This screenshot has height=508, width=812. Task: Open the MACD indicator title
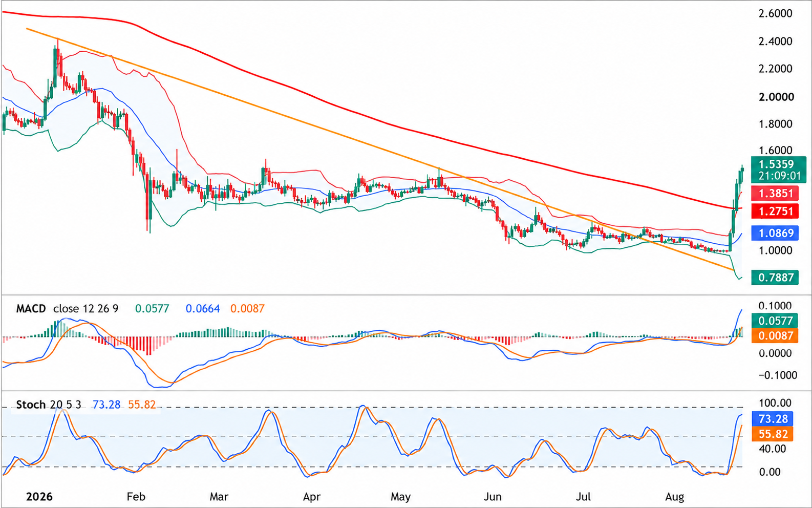31,309
